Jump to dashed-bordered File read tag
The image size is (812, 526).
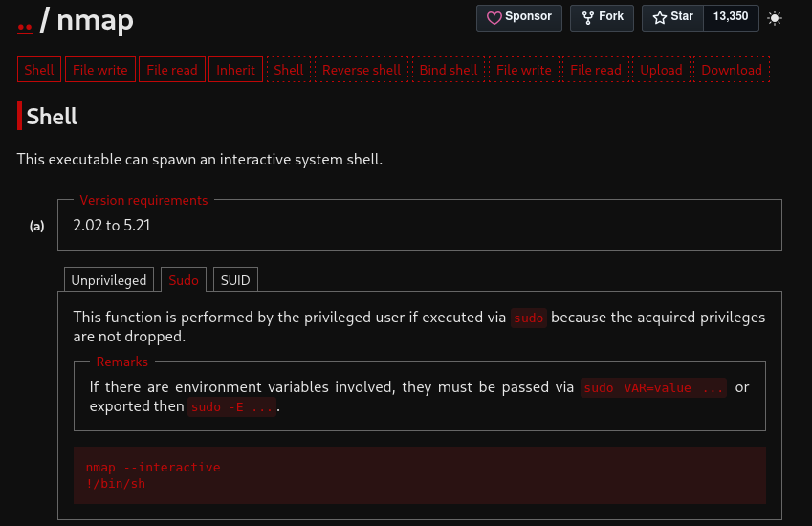click(596, 70)
